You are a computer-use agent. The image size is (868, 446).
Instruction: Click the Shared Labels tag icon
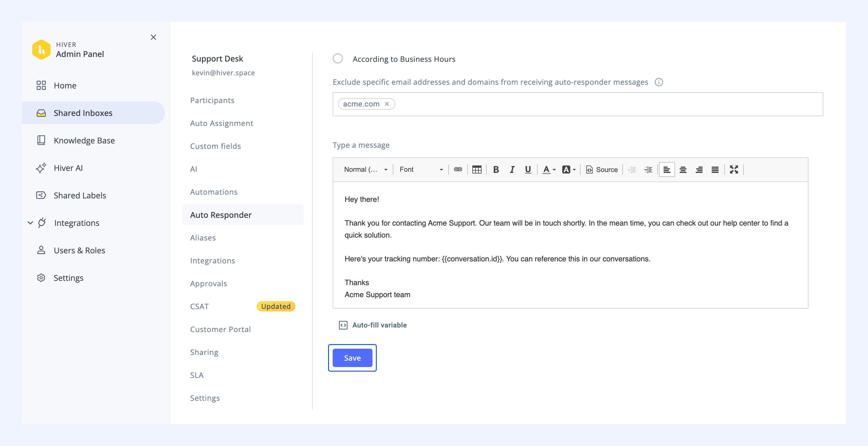click(41, 196)
